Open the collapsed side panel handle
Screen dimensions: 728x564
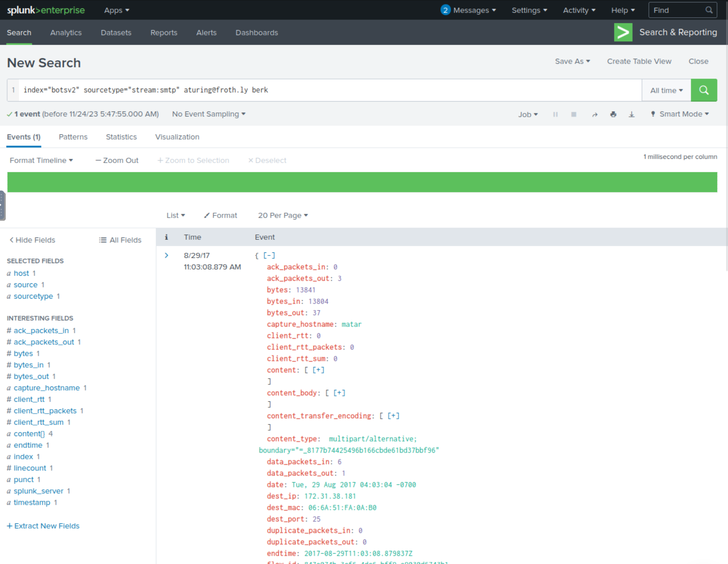(x=2, y=205)
